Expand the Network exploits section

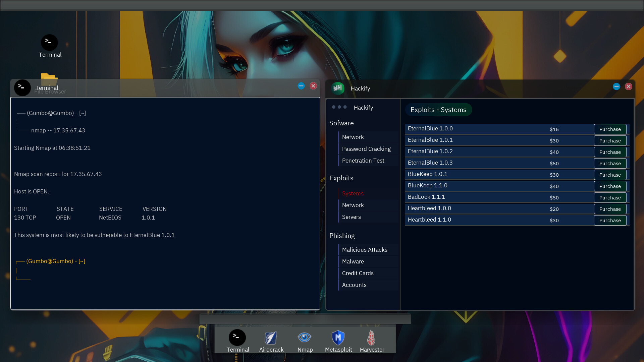click(x=353, y=205)
